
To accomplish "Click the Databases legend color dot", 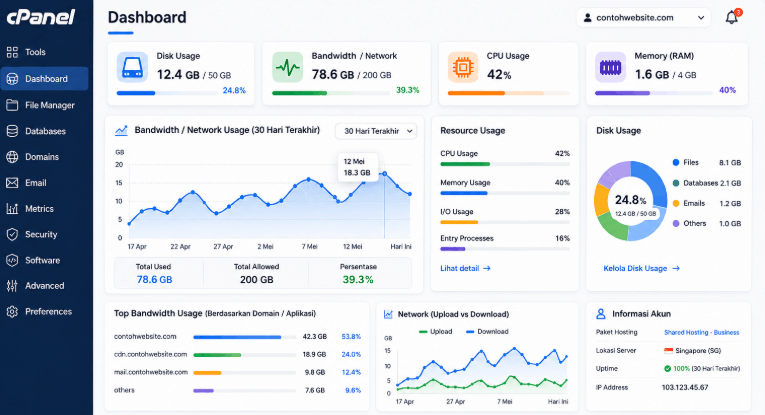I will coord(676,183).
